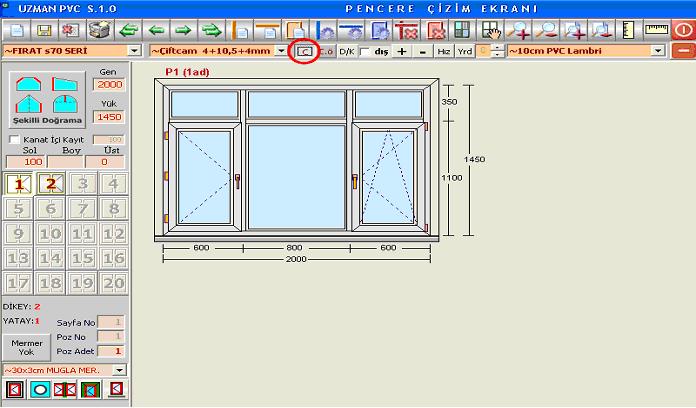Viewport: 696px width, 408px height.
Task: Click the circled C glass button
Action: coord(304,51)
